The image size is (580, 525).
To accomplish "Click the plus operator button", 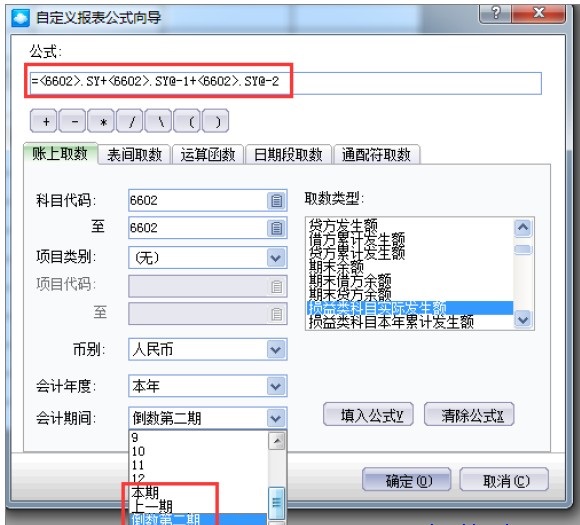I will tap(44, 121).
